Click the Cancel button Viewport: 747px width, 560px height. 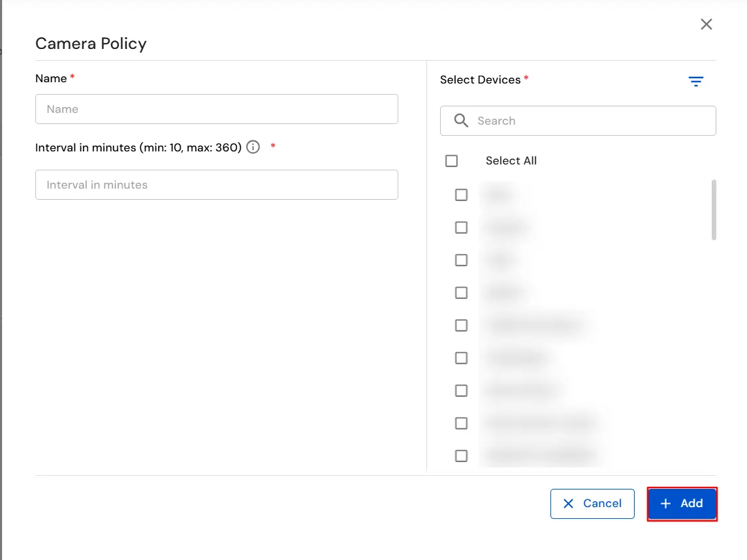coord(592,503)
